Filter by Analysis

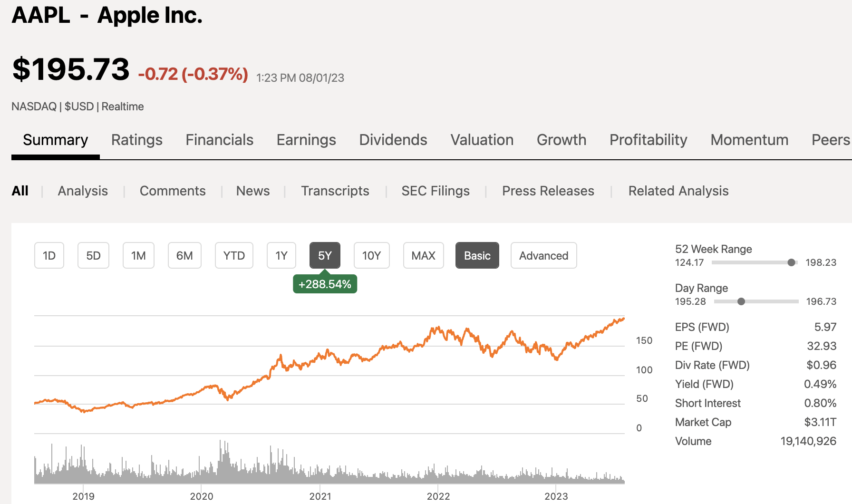pyautogui.click(x=83, y=191)
